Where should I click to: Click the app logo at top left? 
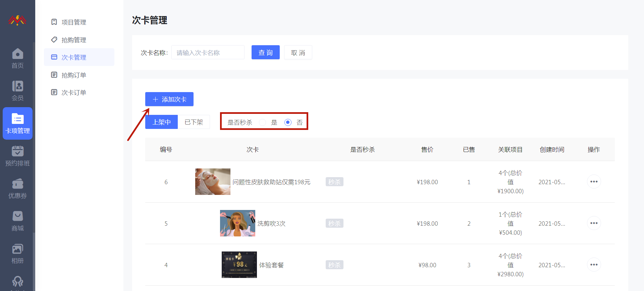[x=17, y=20]
